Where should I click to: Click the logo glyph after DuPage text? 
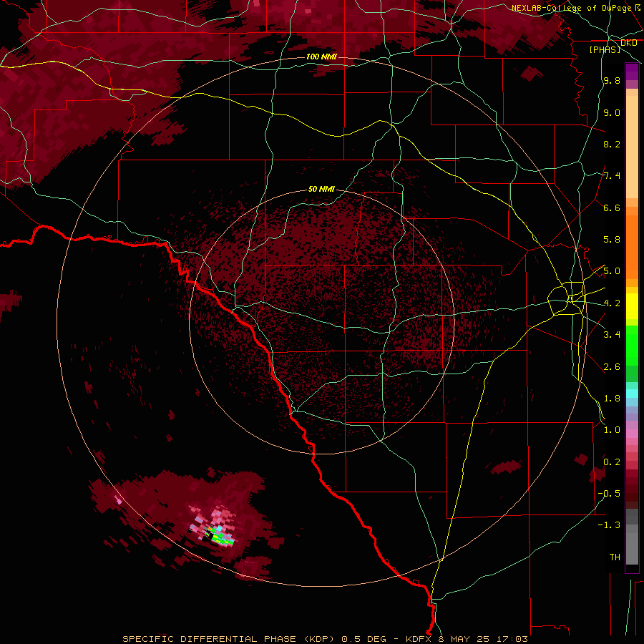click(638, 7)
